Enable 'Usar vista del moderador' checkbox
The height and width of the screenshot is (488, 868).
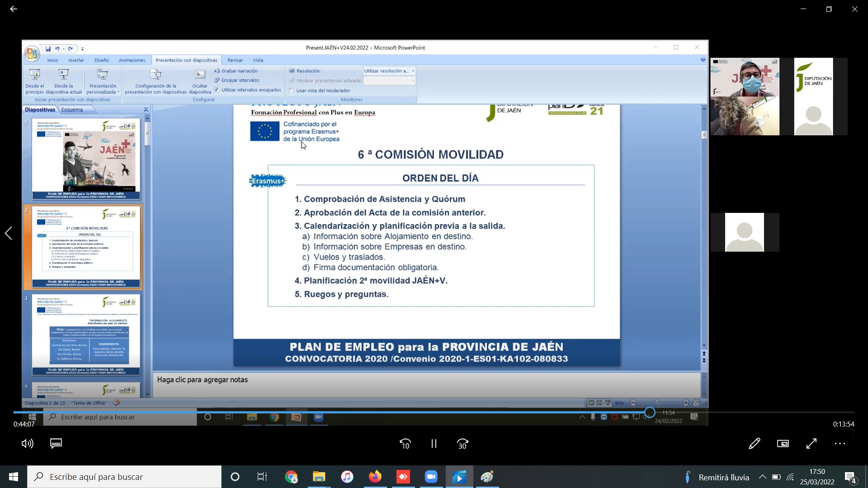(292, 90)
